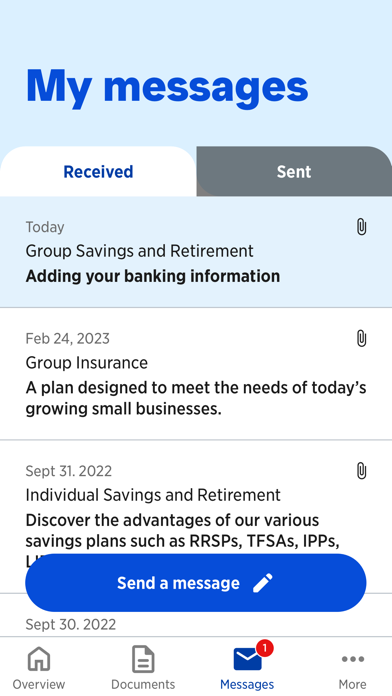Viewport: 392px width, 696px height.
Task: Tap the Messages envelope icon
Action: click(247, 660)
